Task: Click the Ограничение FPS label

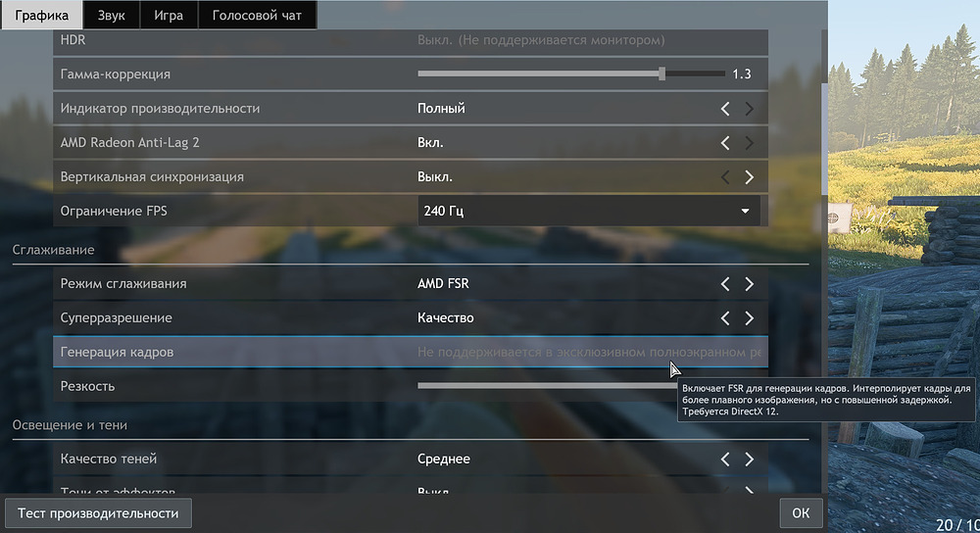Action: 114,211
